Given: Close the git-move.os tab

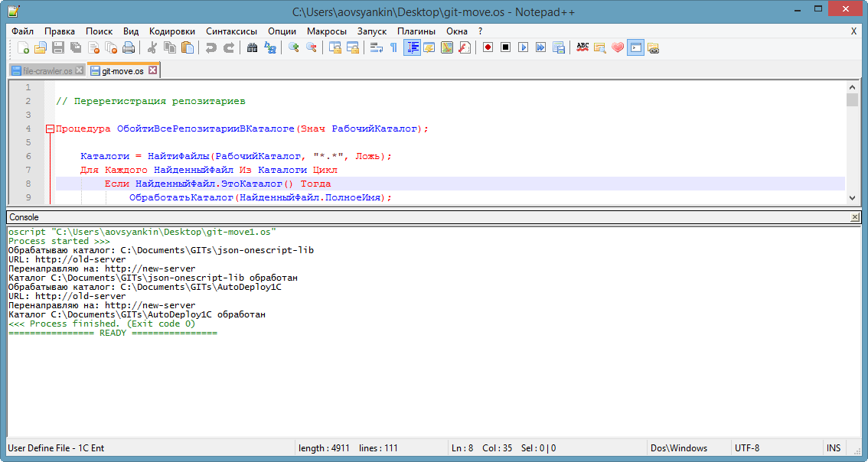Looking at the screenshot, I should 153,70.
